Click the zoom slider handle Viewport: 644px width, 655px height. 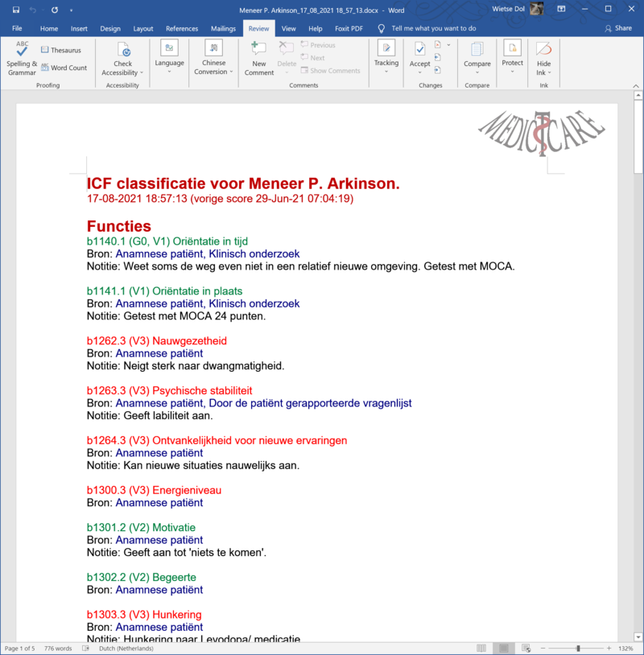(x=578, y=648)
